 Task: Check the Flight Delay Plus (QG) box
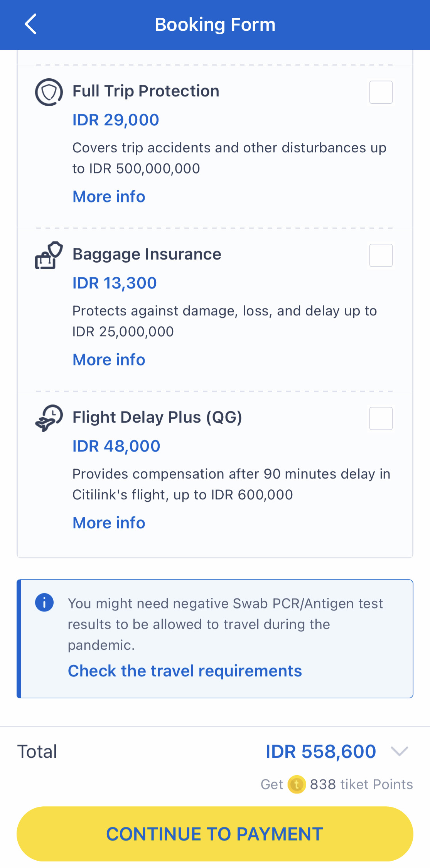tap(381, 418)
